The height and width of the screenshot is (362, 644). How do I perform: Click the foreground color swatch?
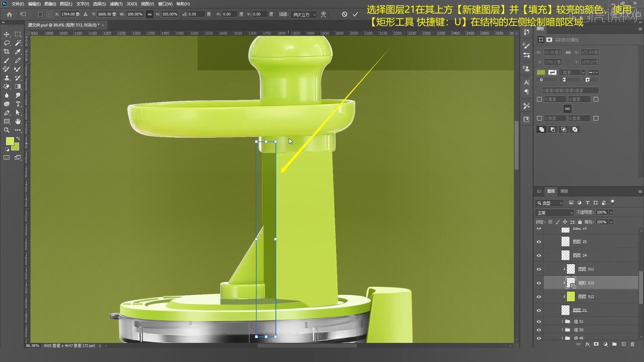coord(9,141)
